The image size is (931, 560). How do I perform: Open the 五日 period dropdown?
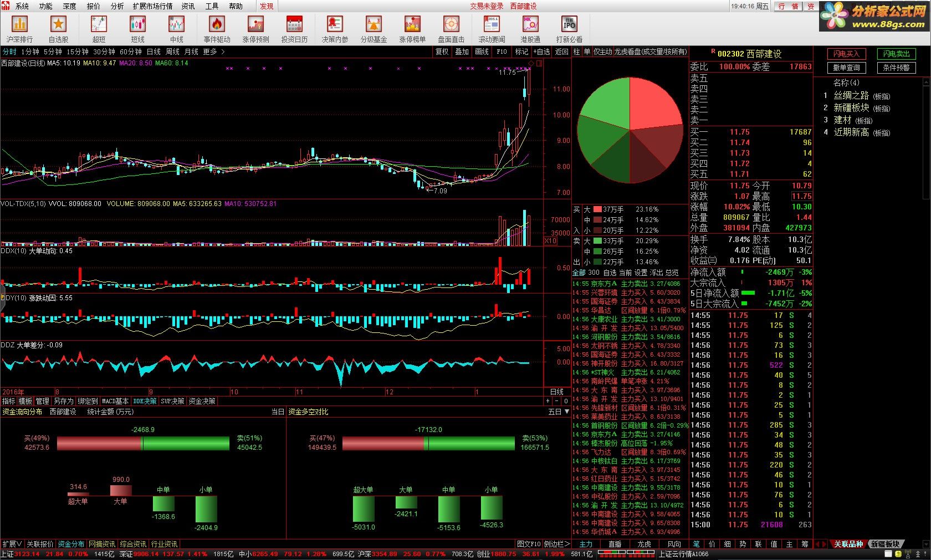click(559, 412)
